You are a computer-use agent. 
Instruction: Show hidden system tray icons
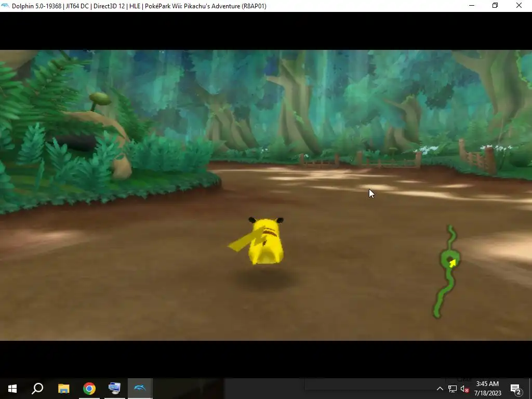(440, 389)
